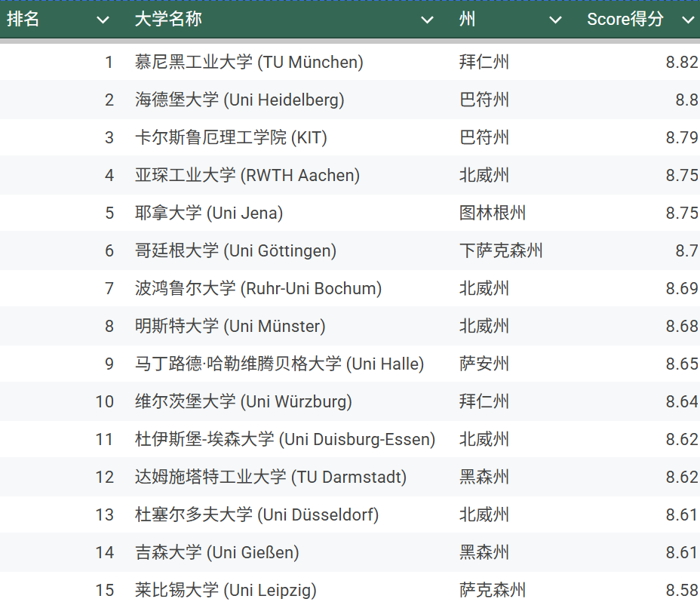
Task: Click the 卡尔斯鲁厄理工学院 (KIT) row name
Action: point(231,137)
